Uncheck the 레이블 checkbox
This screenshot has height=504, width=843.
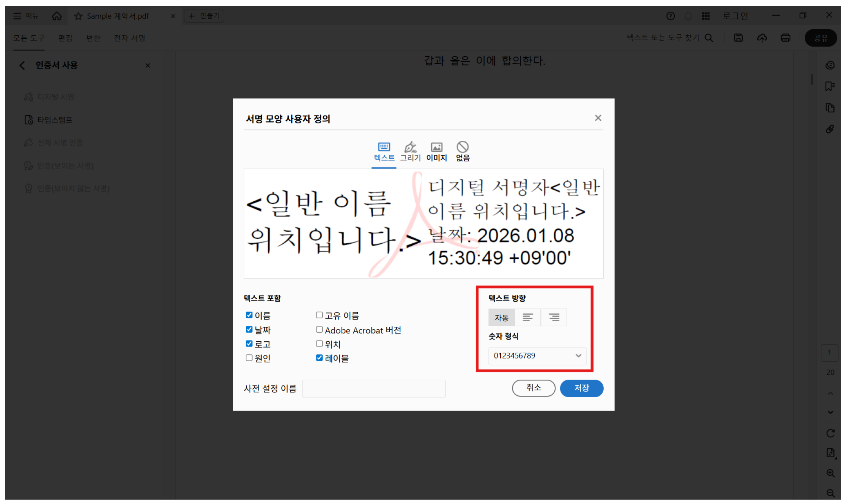click(x=319, y=358)
